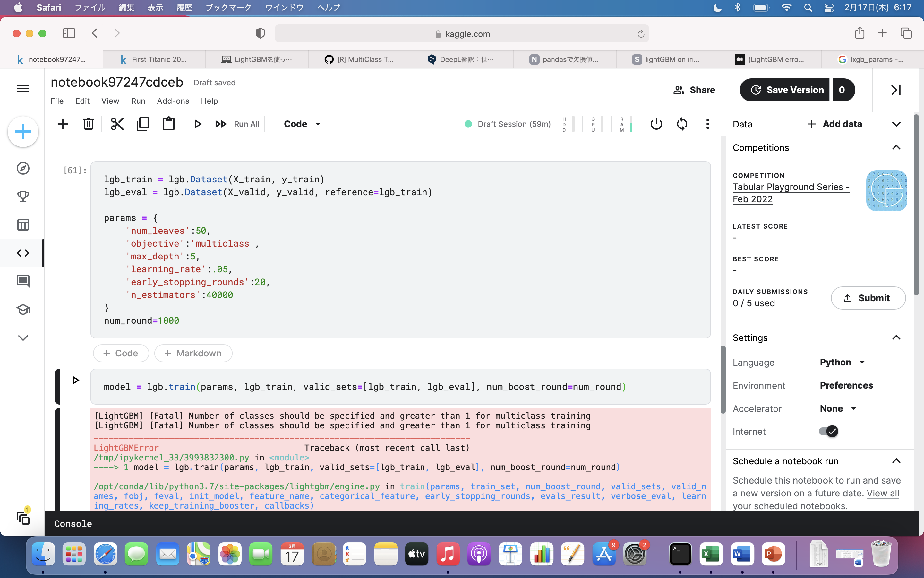Copy the cell via copy icon

pyautogui.click(x=143, y=124)
